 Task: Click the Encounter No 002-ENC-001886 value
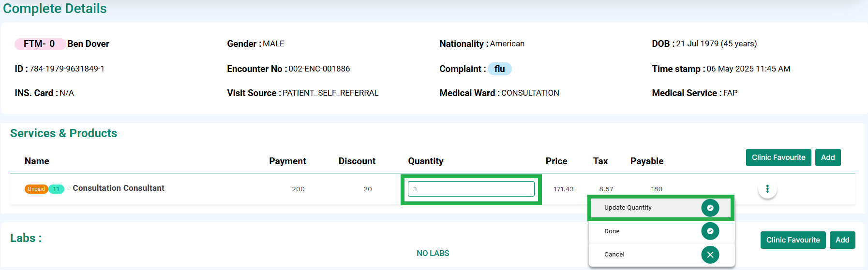[x=319, y=69]
